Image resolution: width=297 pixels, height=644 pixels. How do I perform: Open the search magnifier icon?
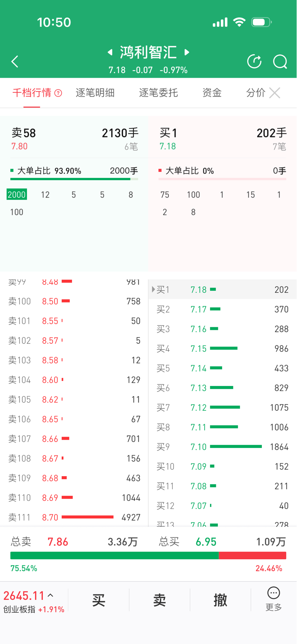280,61
